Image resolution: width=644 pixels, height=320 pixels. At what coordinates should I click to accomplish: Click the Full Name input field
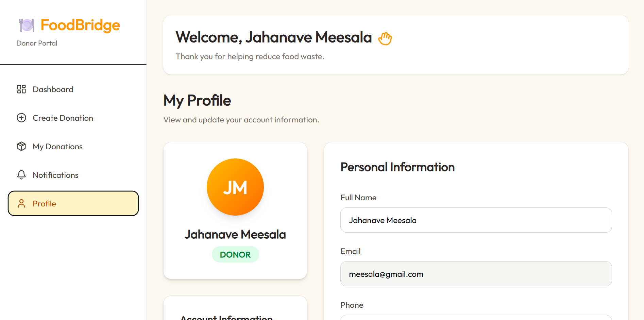[476, 220]
